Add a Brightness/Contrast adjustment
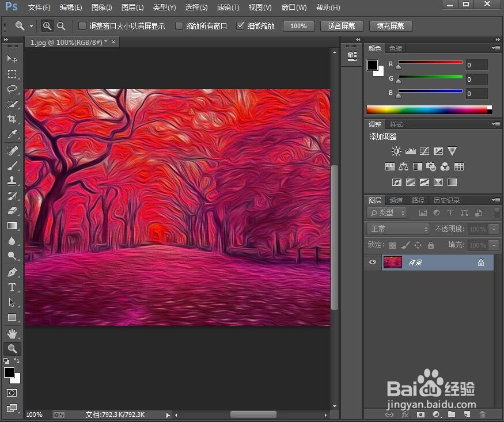Viewport: 504px width, 422px height. point(396,151)
